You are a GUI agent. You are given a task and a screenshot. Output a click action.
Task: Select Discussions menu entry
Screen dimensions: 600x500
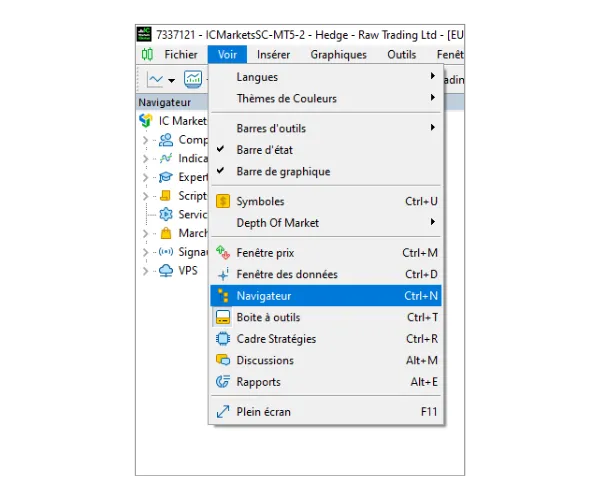pyautogui.click(x=326, y=360)
